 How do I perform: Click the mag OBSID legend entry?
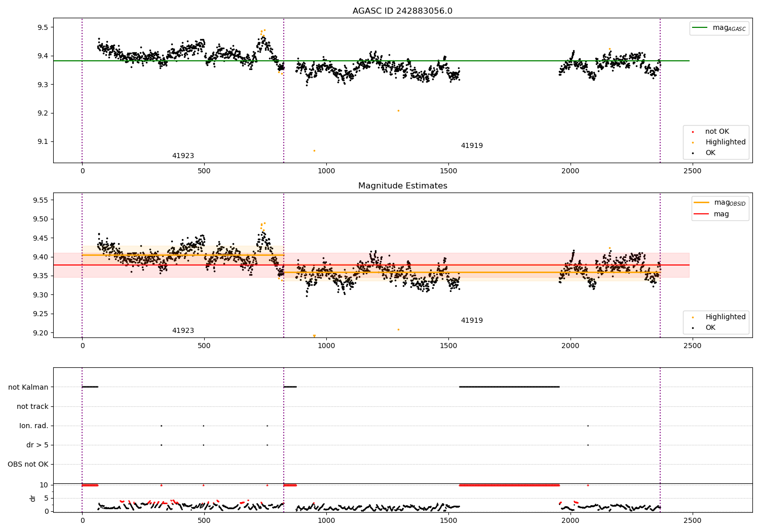click(719, 203)
